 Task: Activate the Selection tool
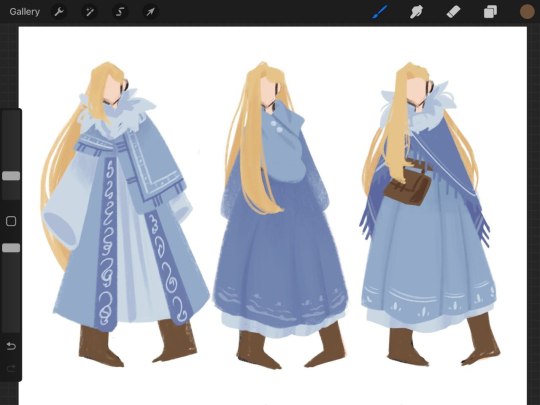click(x=120, y=12)
